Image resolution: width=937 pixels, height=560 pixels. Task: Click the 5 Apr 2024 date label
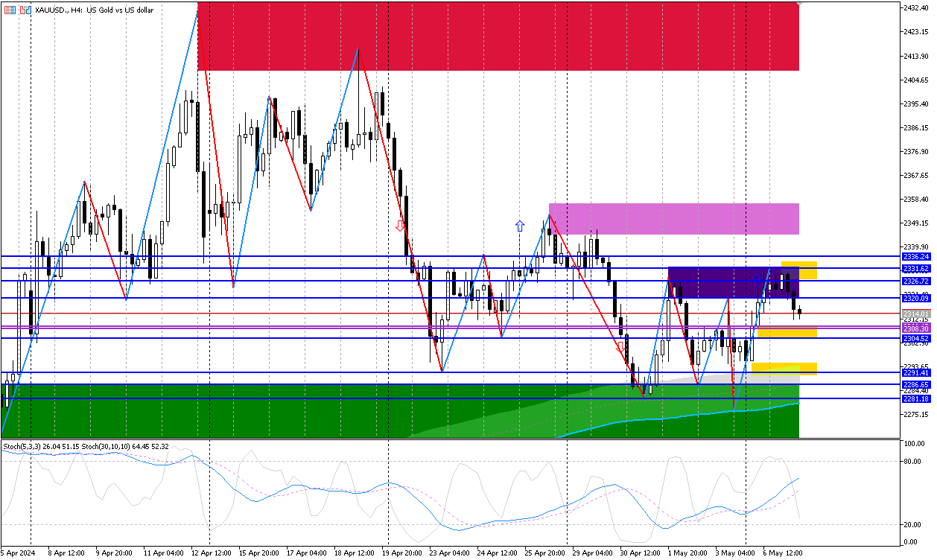(18, 553)
